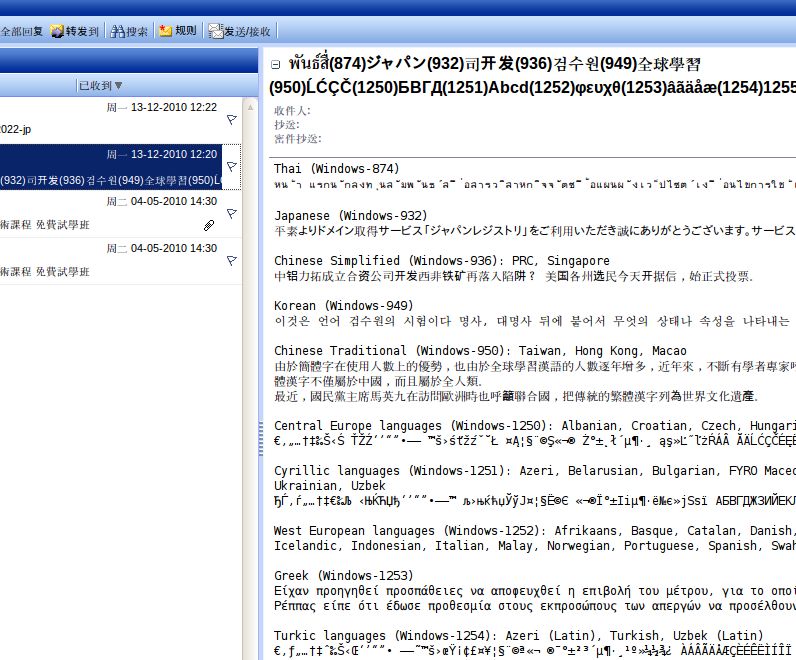Click Chinese Simplified (Windows-936) line
The height and width of the screenshot is (660, 796).
coord(442,260)
